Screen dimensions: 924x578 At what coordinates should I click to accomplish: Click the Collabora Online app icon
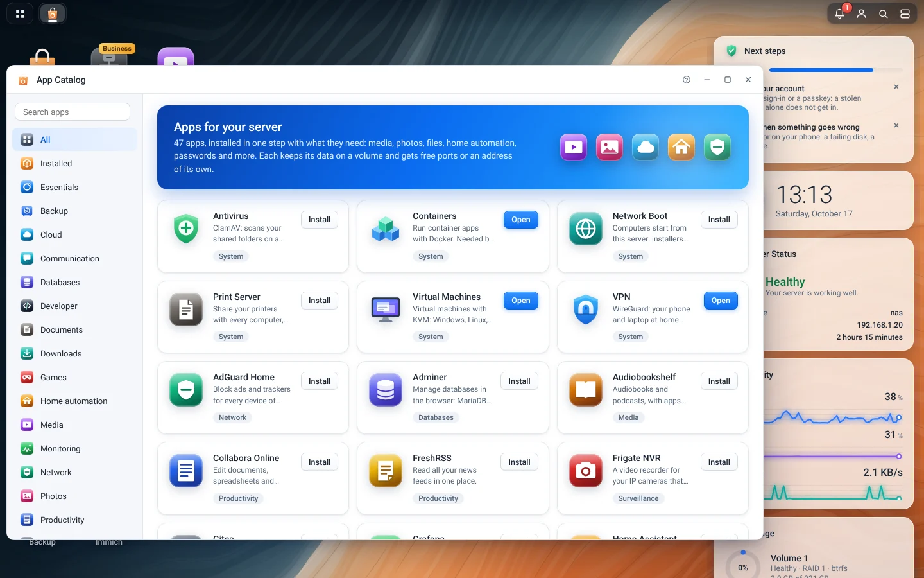click(x=186, y=471)
